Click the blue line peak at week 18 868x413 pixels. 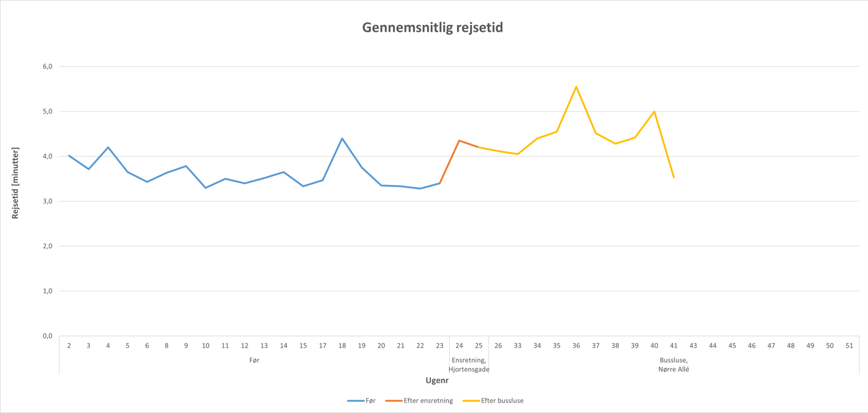click(342, 139)
